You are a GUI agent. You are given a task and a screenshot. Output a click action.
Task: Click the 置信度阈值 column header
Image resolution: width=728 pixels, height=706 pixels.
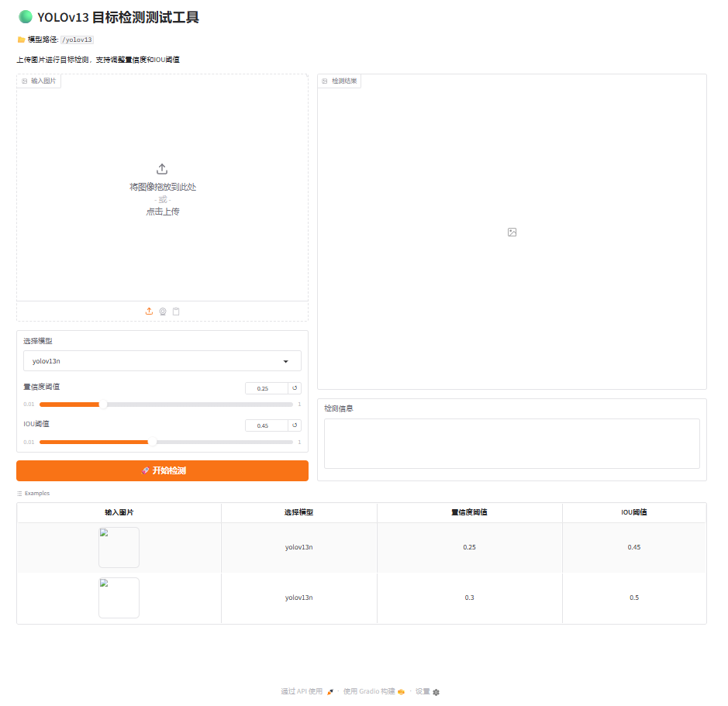(469, 512)
